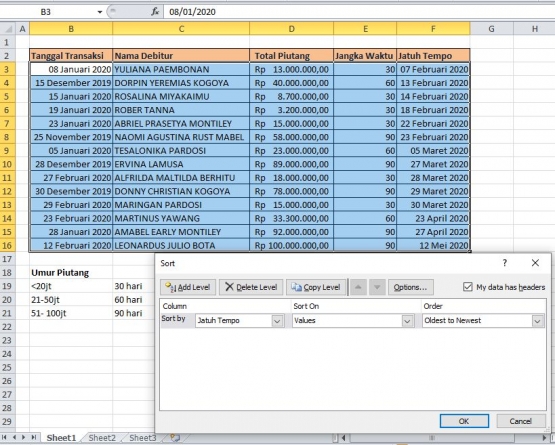Click the Delete Level X icon

pos(229,287)
